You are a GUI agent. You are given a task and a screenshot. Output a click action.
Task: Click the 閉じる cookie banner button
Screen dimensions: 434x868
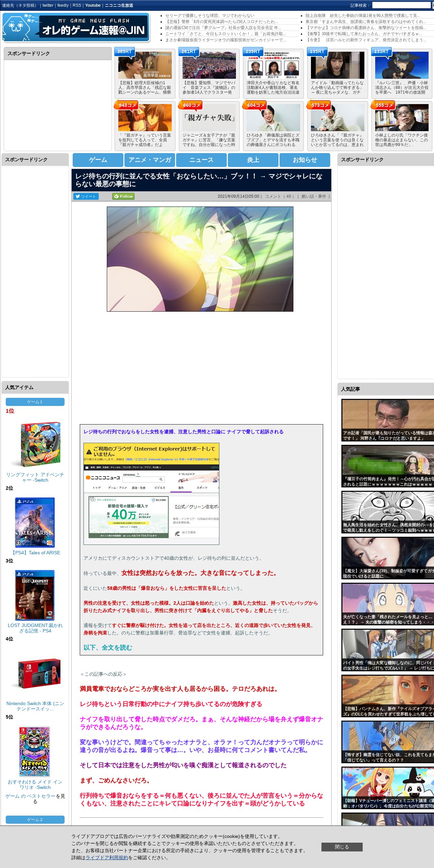pos(342,847)
